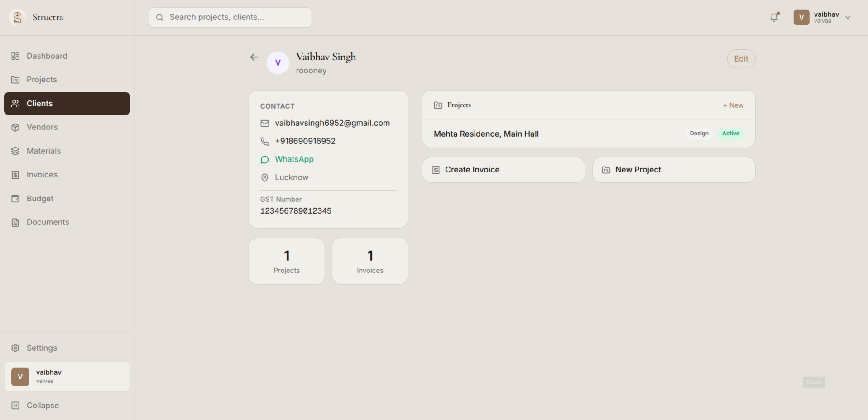This screenshot has height=420, width=868.
Task: Click the phone icon beside the number
Action: (x=265, y=141)
